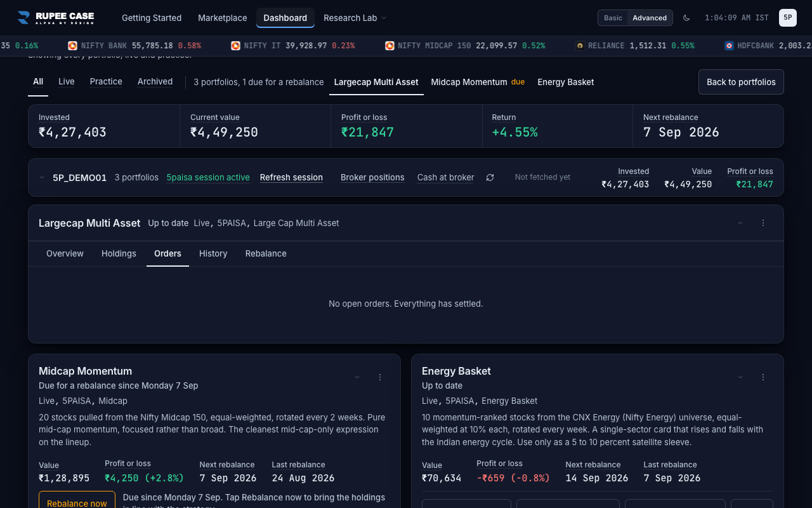Switch to Advanced mode

[650, 18]
